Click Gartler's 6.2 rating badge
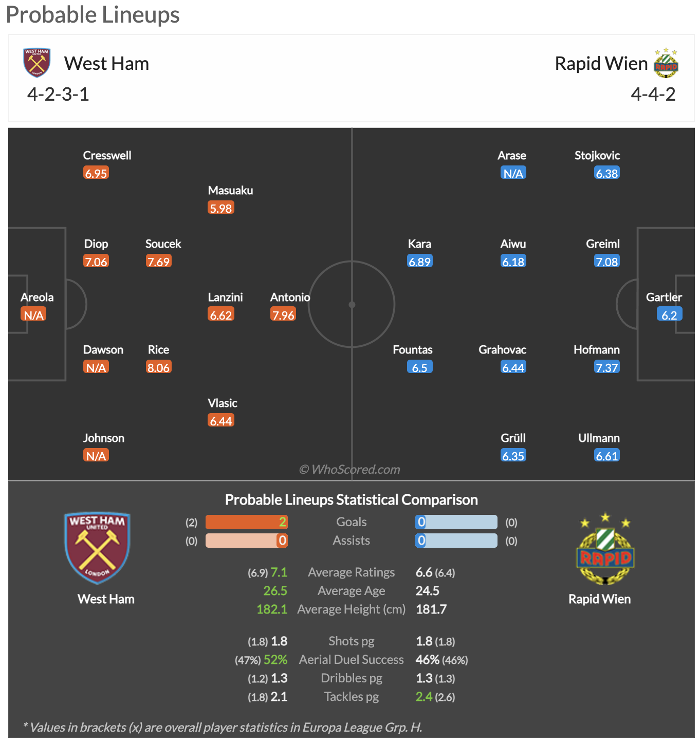This screenshot has height=743, width=700. pos(669,314)
